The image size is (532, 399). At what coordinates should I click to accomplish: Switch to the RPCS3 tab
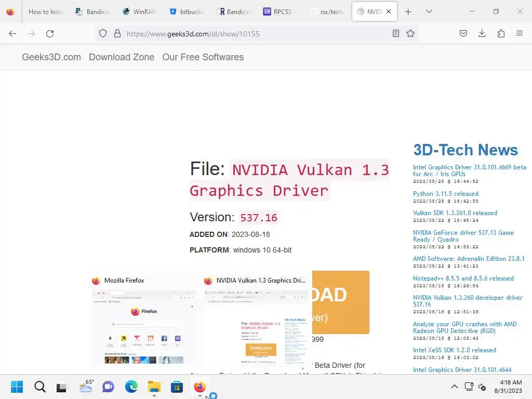(x=280, y=12)
